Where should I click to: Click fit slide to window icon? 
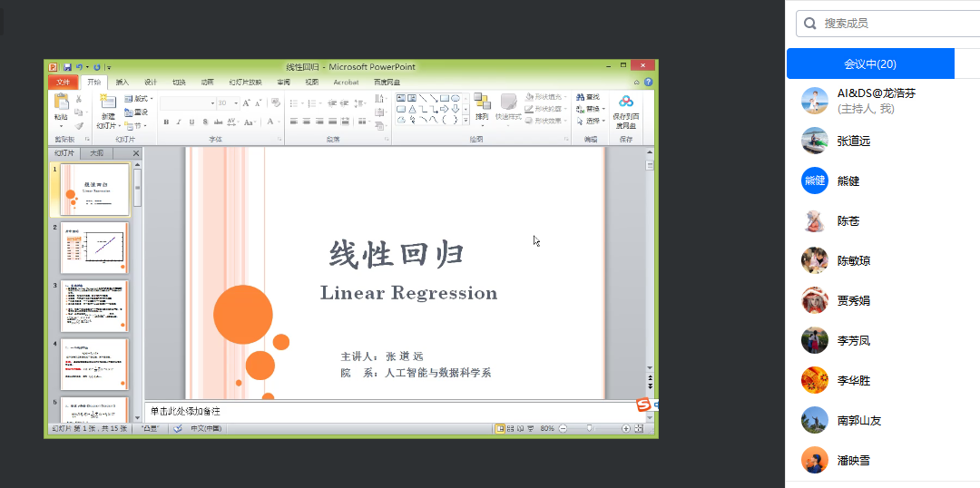point(641,428)
